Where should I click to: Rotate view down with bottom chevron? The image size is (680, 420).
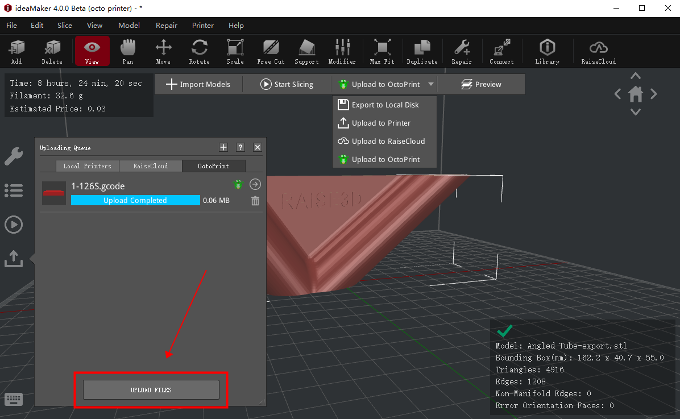point(636,112)
